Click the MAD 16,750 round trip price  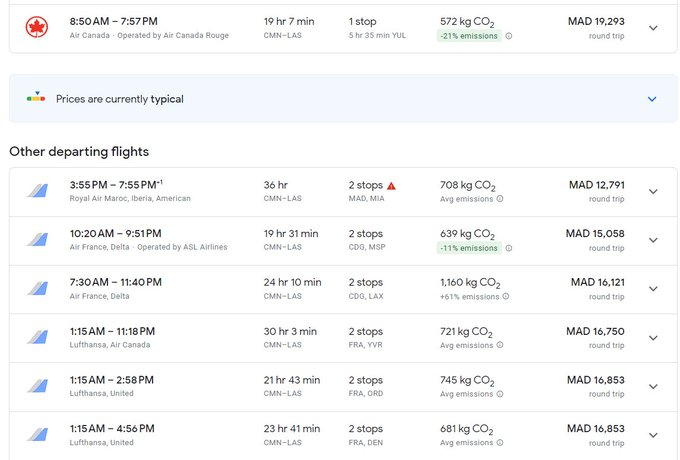click(x=595, y=332)
